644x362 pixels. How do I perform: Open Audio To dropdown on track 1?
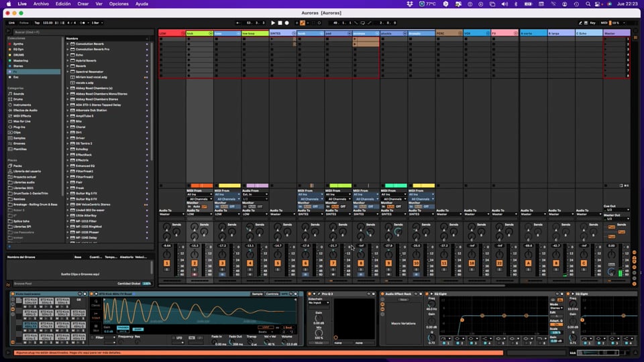pos(172,215)
